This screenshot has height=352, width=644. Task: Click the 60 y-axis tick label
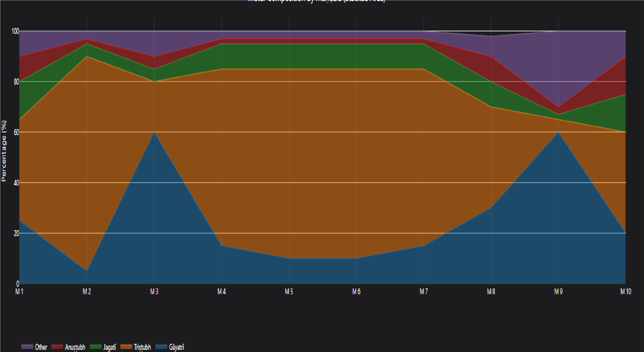click(x=16, y=132)
